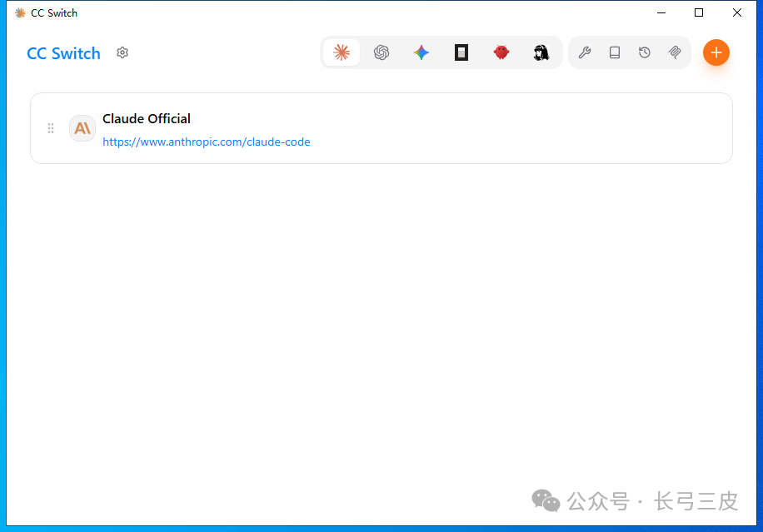Switch to the OpenAI Codex tab icon

tap(381, 52)
